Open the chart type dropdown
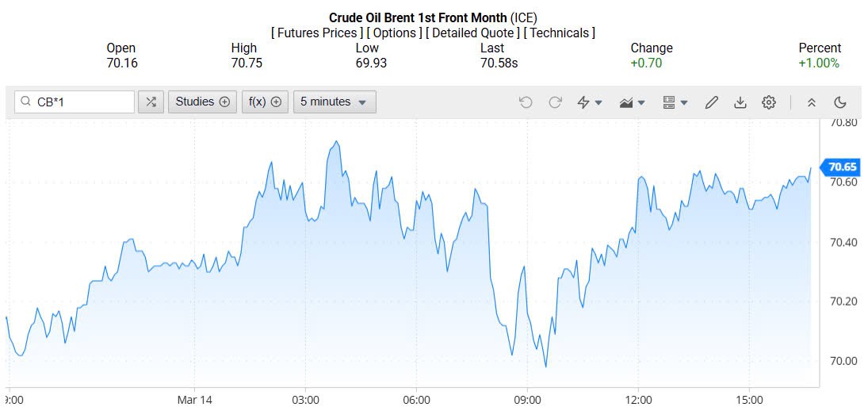 click(632, 102)
